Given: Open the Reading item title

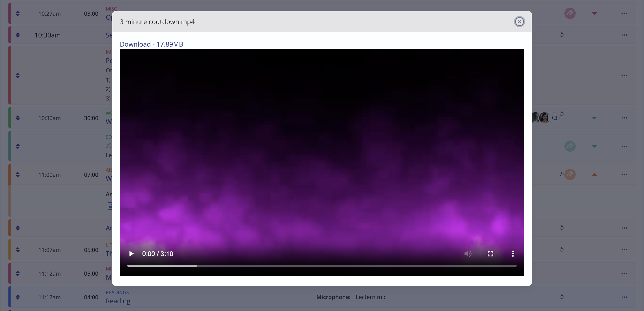Looking at the screenshot, I should [x=118, y=301].
